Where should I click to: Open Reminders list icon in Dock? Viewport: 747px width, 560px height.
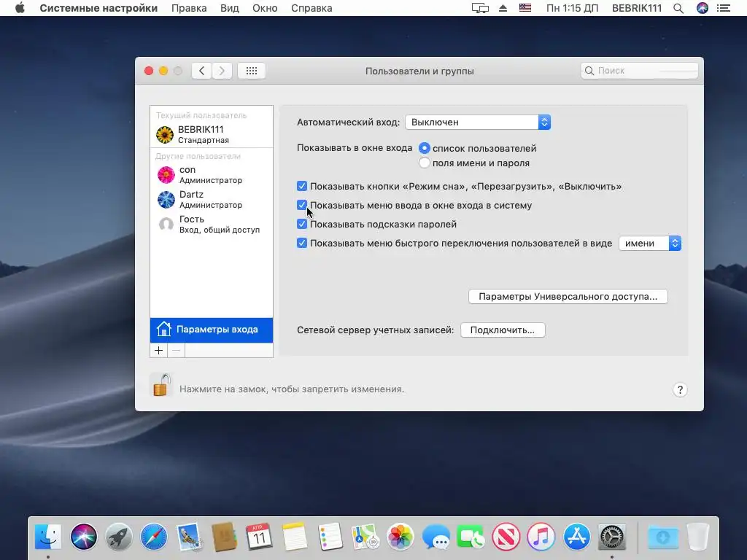point(330,537)
